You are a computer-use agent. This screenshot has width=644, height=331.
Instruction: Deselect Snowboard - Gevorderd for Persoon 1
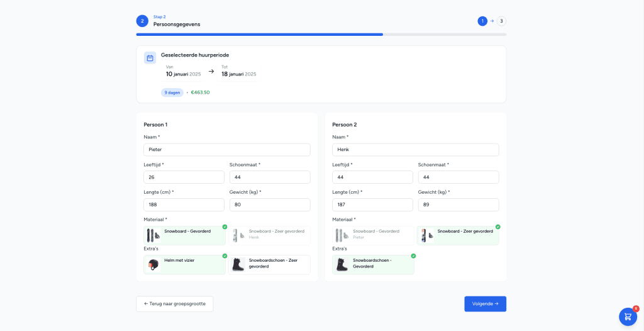pyautogui.click(x=184, y=235)
